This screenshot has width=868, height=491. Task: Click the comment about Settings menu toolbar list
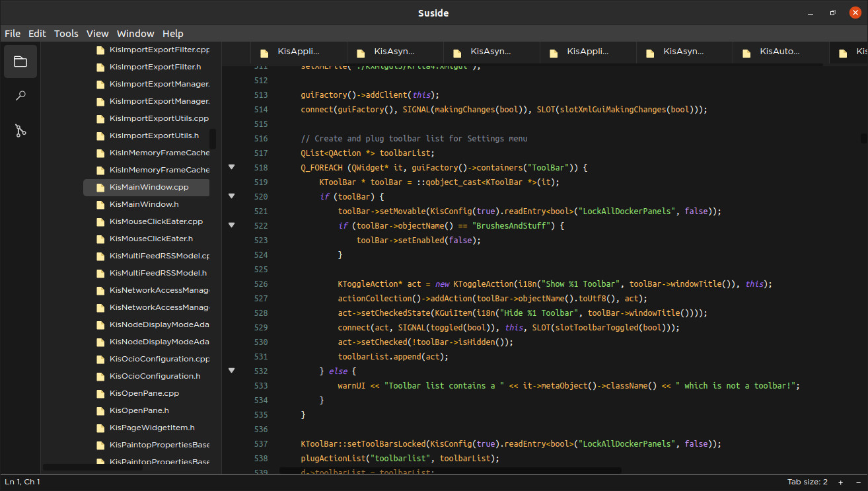(x=414, y=139)
